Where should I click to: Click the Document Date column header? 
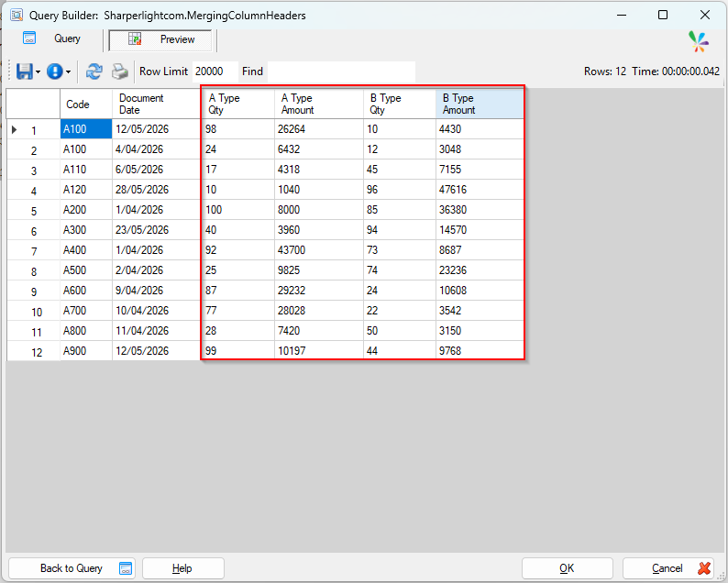point(156,104)
